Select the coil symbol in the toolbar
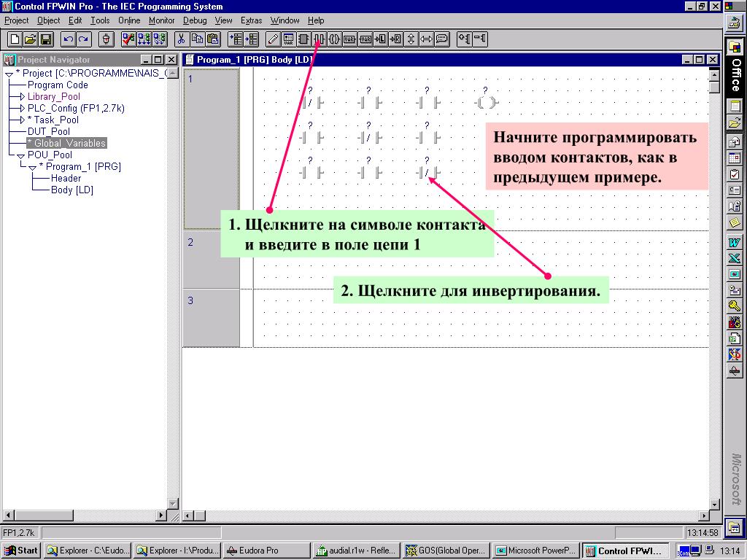The width and height of the screenshot is (747, 560). coord(334,39)
